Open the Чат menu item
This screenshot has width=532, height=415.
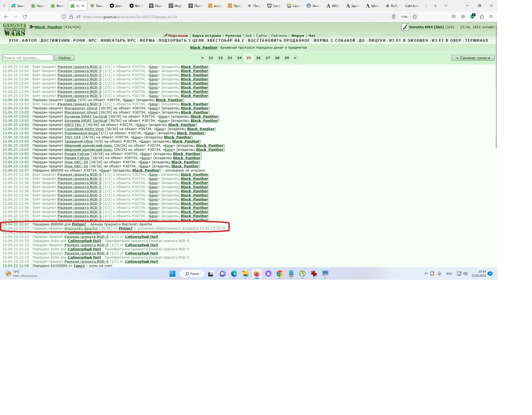coord(312,36)
